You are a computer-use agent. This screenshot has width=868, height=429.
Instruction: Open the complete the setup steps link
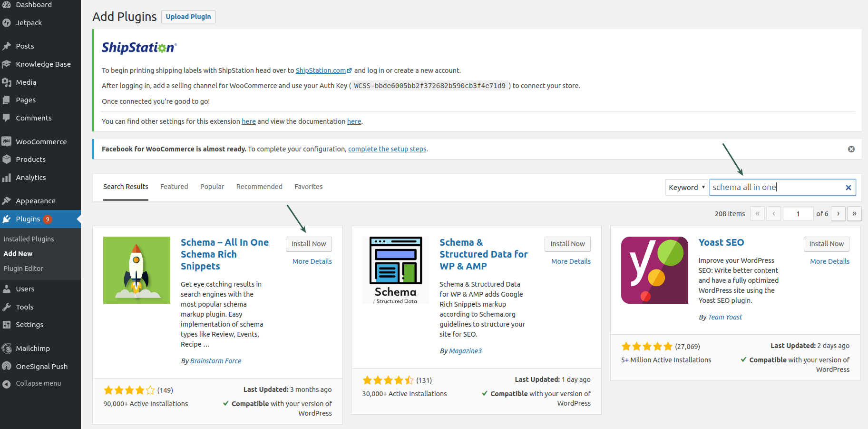click(387, 149)
